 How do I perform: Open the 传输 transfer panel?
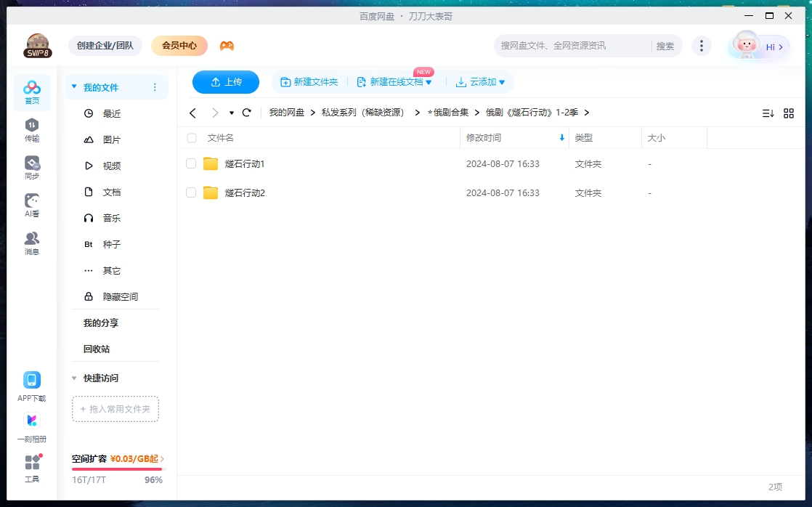[x=31, y=131]
